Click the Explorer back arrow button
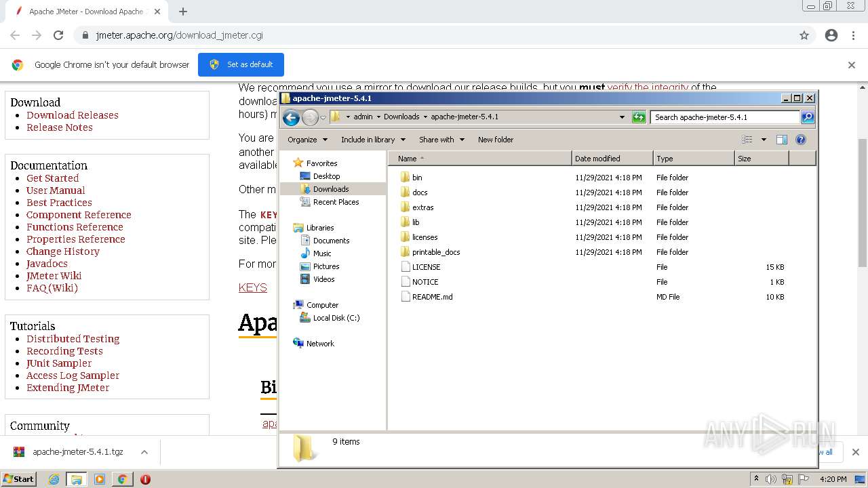Viewport: 868px width, 488px height. click(x=291, y=117)
